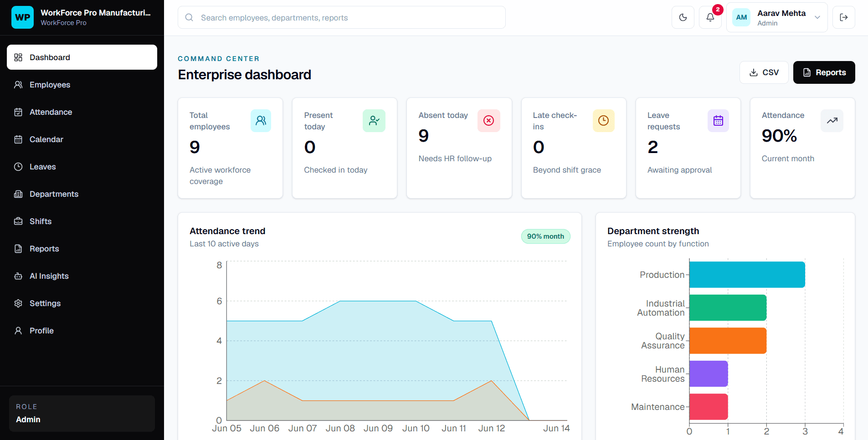Click the Total employees people icon
868x440 pixels.
tap(261, 121)
